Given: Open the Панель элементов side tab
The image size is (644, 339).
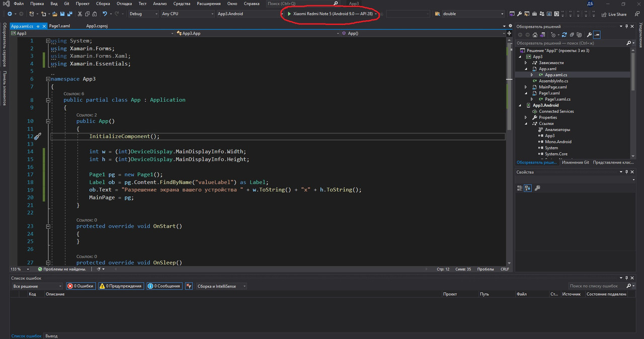Looking at the screenshot, I should pyautogui.click(x=5, y=88).
